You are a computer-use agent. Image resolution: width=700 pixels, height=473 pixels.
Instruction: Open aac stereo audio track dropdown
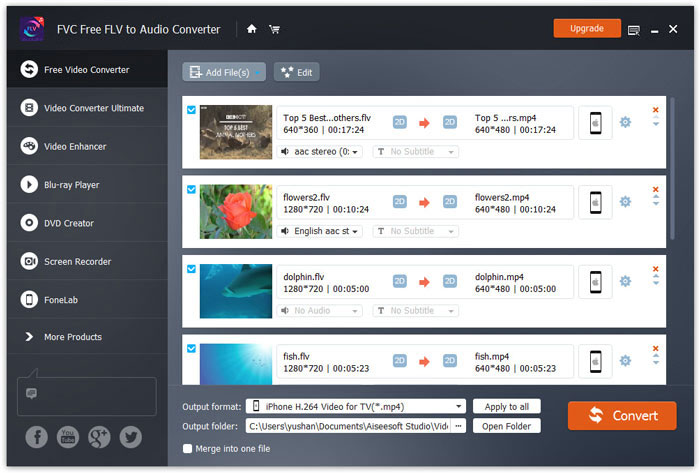point(320,152)
